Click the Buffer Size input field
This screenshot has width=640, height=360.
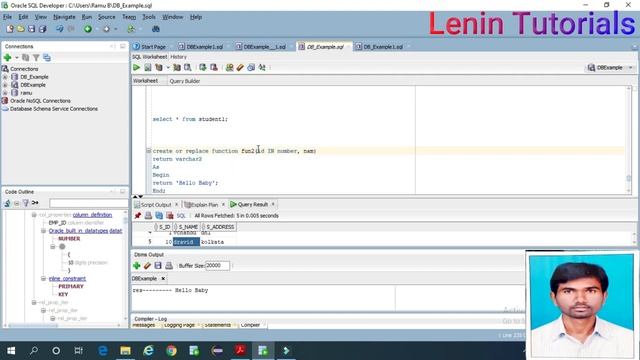(217, 266)
